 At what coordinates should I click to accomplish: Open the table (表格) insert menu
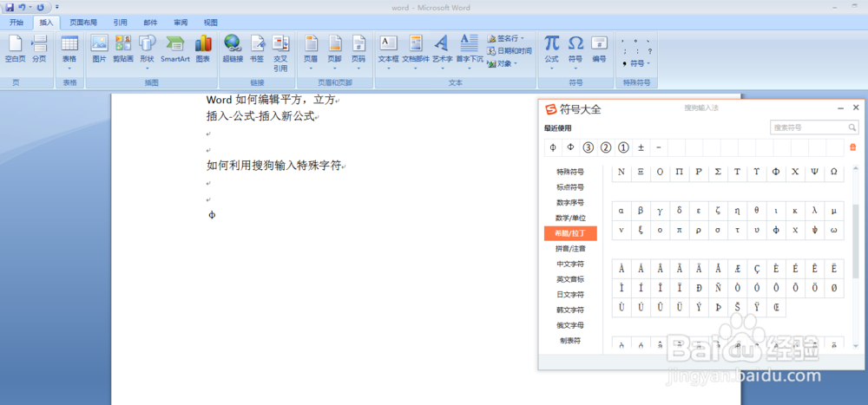point(69,53)
